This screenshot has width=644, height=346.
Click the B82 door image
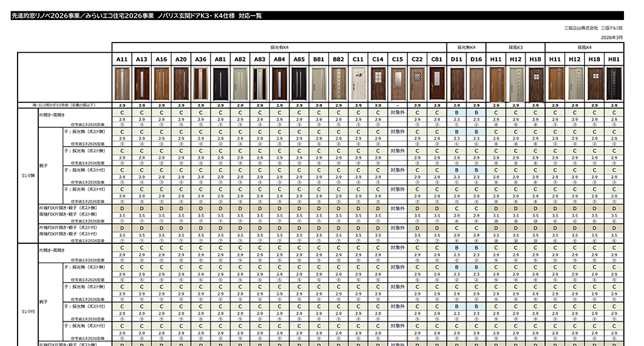338,83
